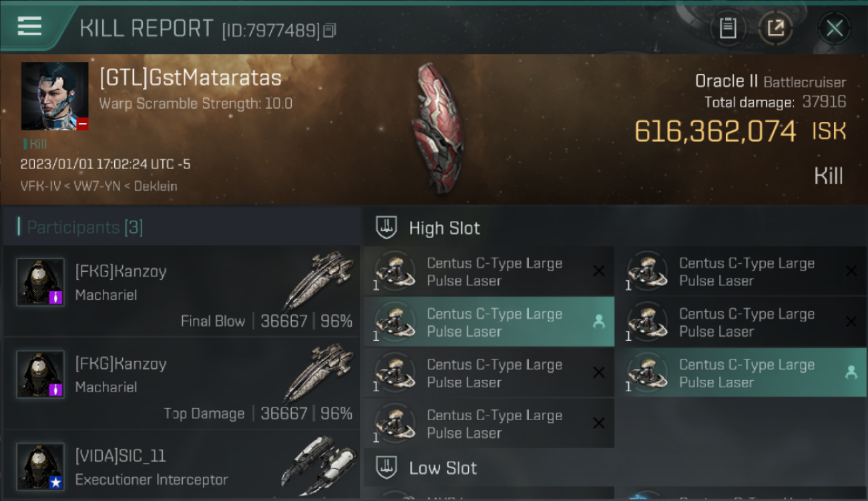Copy the kill report ID icon

click(330, 31)
